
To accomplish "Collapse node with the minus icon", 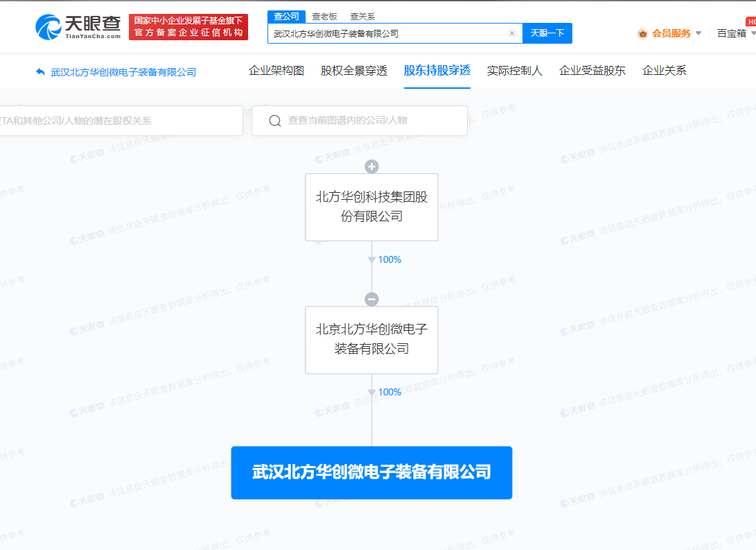I will click(371, 299).
